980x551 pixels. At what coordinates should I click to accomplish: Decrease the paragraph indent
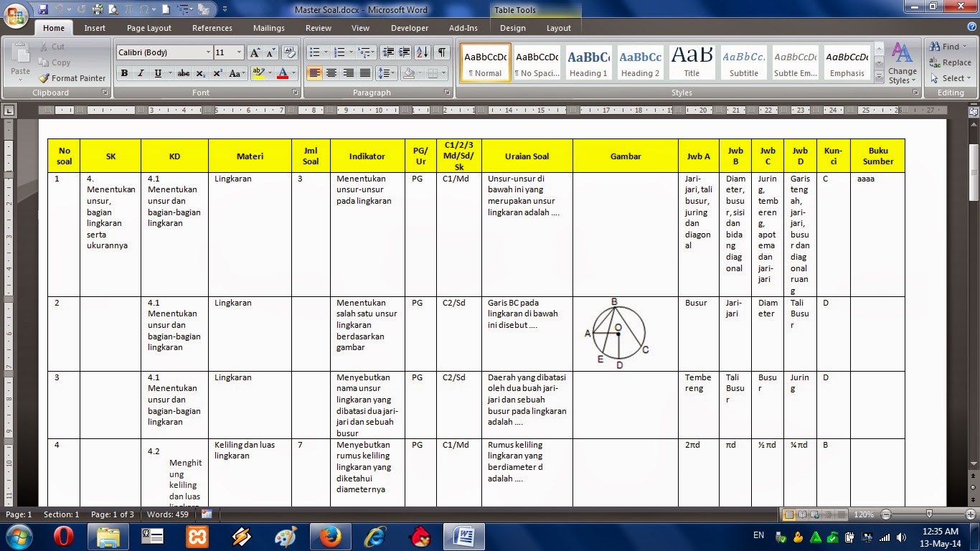(388, 52)
